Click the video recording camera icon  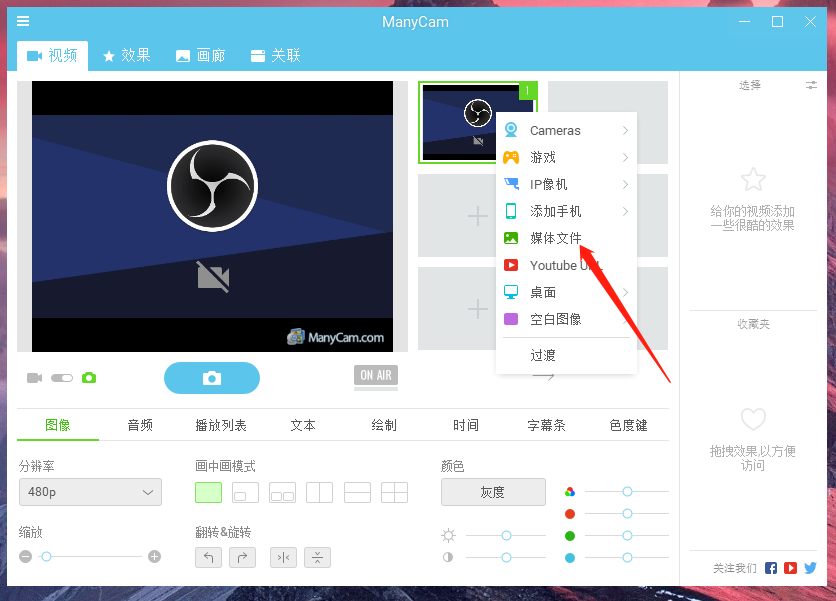pyautogui.click(x=35, y=378)
